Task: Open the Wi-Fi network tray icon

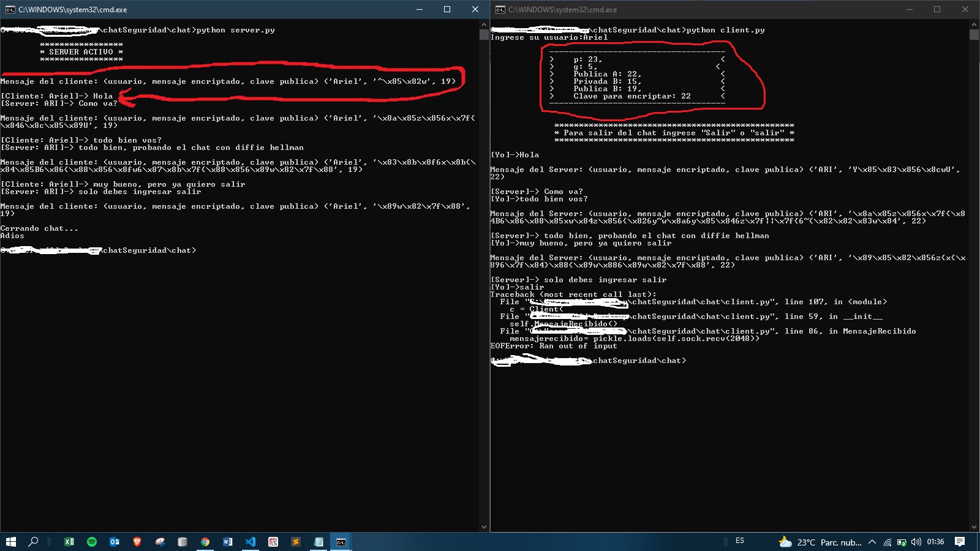Action: click(888, 542)
